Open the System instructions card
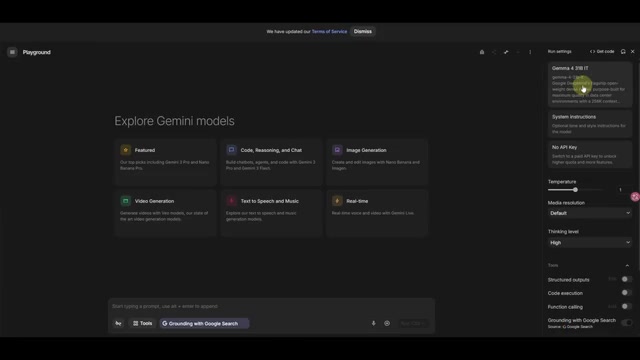This screenshot has height=360, width=640. (590, 124)
